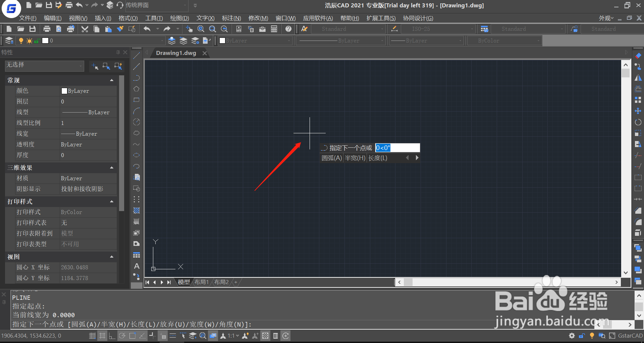
Task: Select the Move modify tool
Action: (638, 111)
